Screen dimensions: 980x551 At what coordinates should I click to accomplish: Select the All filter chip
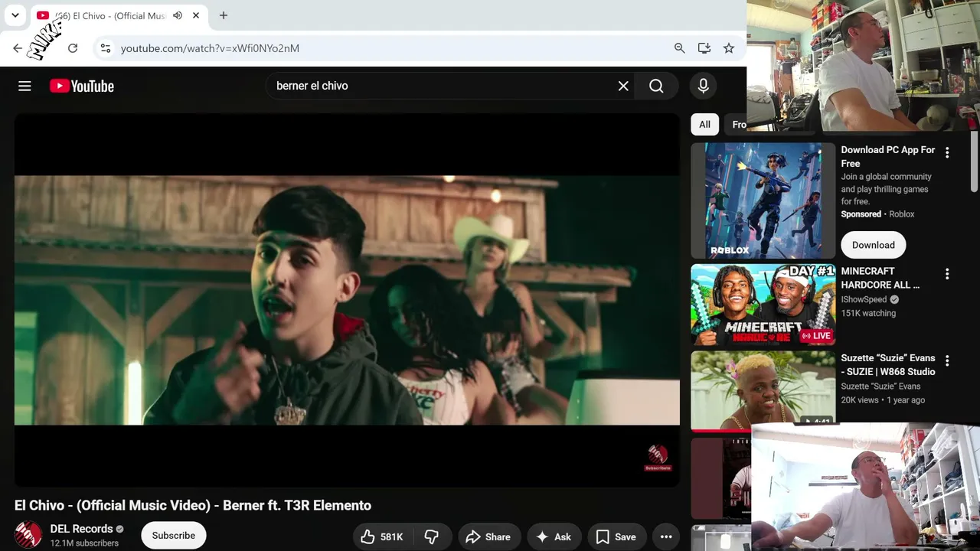(x=704, y=124)
